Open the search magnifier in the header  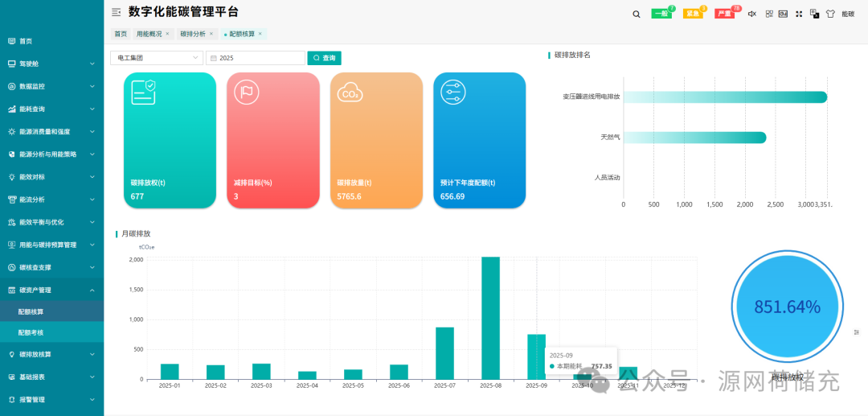[636, 14]
